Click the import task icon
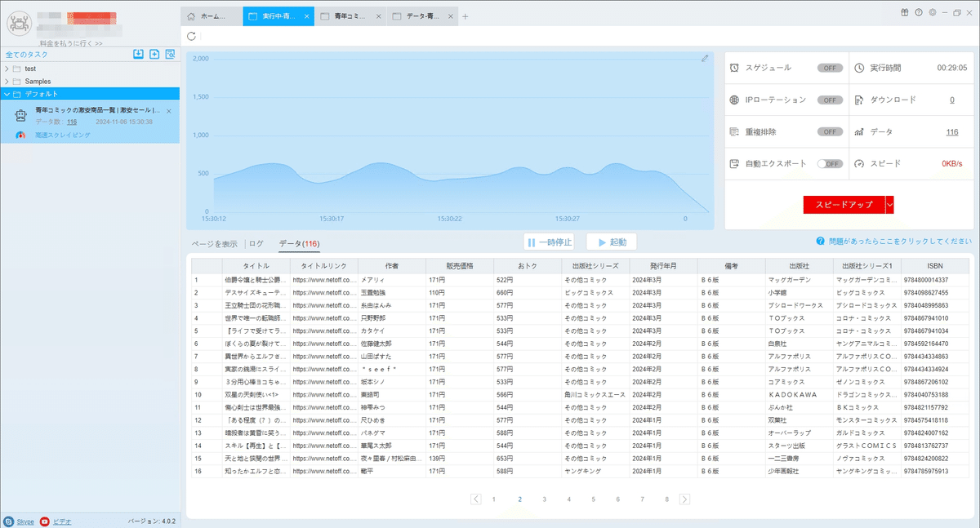Viewport: 980px width, 528px height. [x=139, y=54]
